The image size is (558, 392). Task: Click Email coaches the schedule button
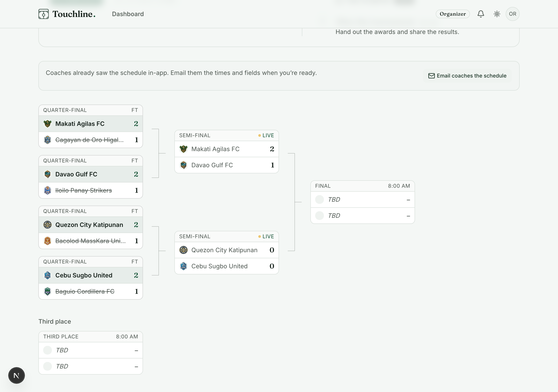[x=467, y=76]
